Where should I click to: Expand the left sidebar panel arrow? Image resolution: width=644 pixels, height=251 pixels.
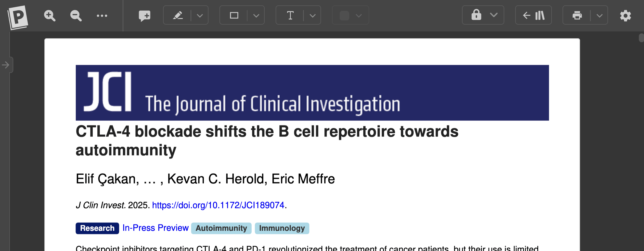coord(6,65)
